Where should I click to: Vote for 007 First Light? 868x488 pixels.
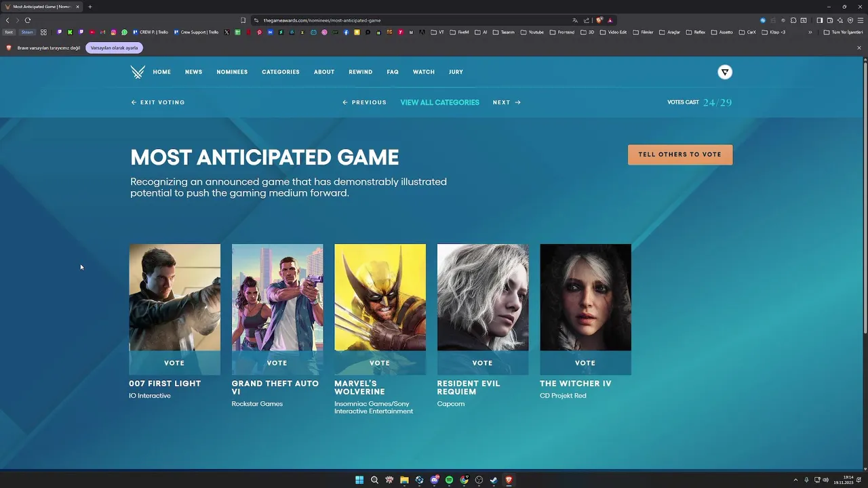click(174, 363)
